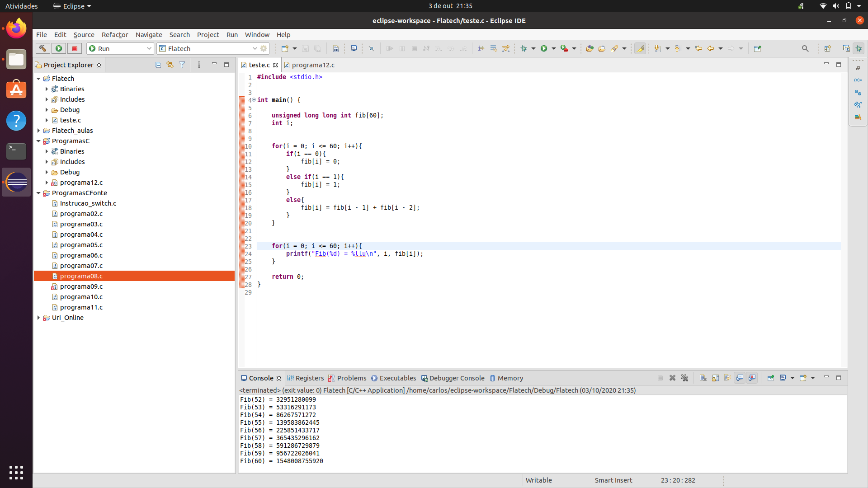Expand the Flatech_aulas project node
Image resolution: width=868 pixels, height=488 pixels.
point(38,131)
